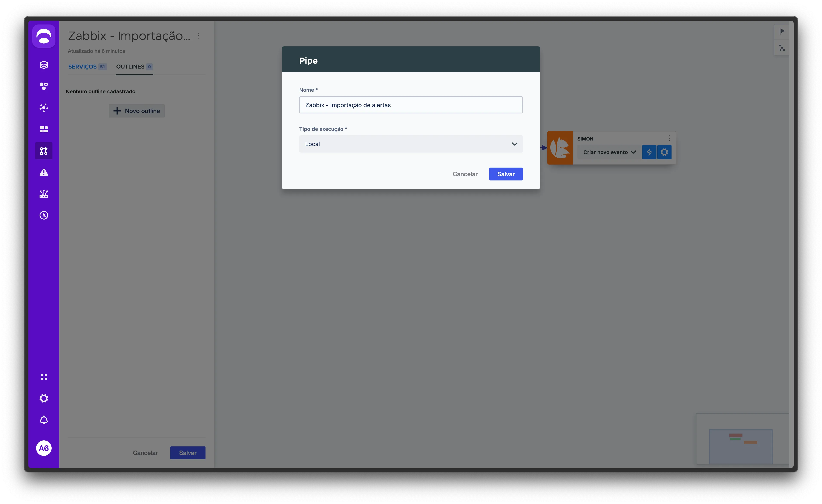The image size is (822, 504).
Task: Click the play flag icon top right
Action: coord(782,32)
